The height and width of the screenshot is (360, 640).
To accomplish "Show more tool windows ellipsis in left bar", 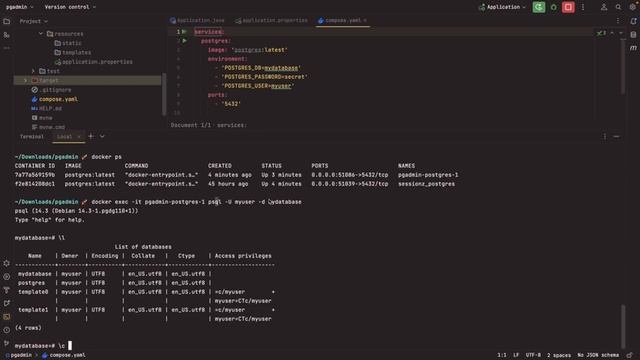I will click(7, 48).
